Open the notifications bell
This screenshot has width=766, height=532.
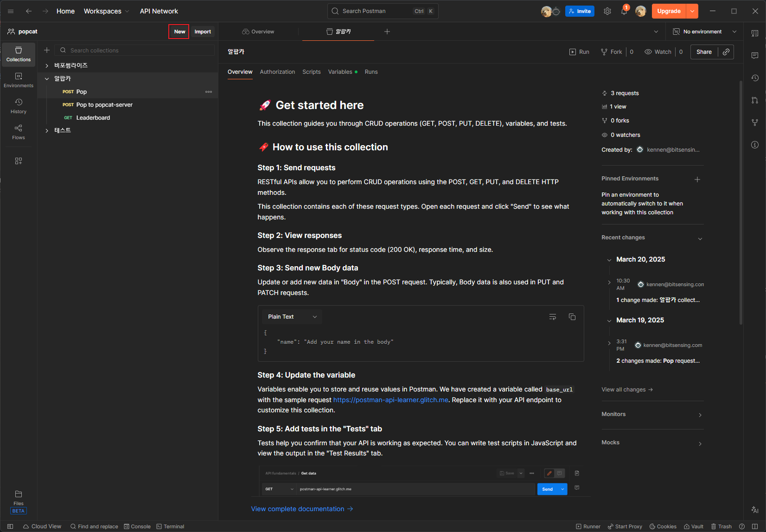624,11
